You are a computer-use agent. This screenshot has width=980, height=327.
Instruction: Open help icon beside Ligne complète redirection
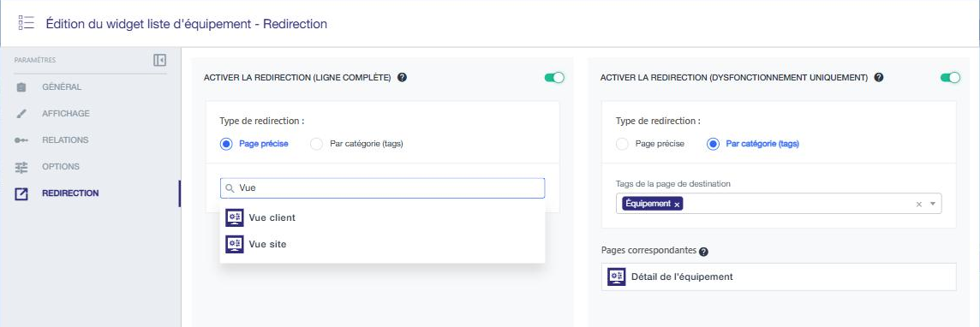tap(402, 77)
